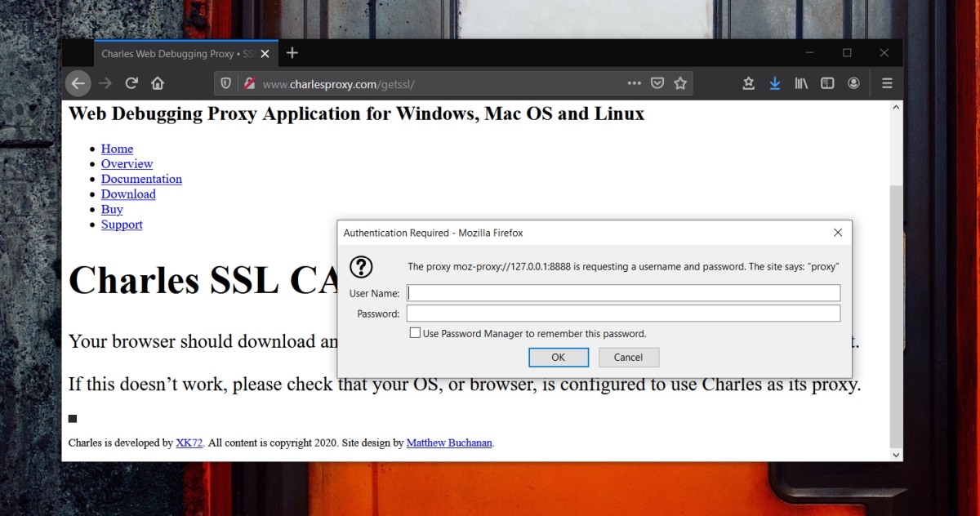
Task: Open the tracking protection shield panel
Action: (x=226, y=82)
